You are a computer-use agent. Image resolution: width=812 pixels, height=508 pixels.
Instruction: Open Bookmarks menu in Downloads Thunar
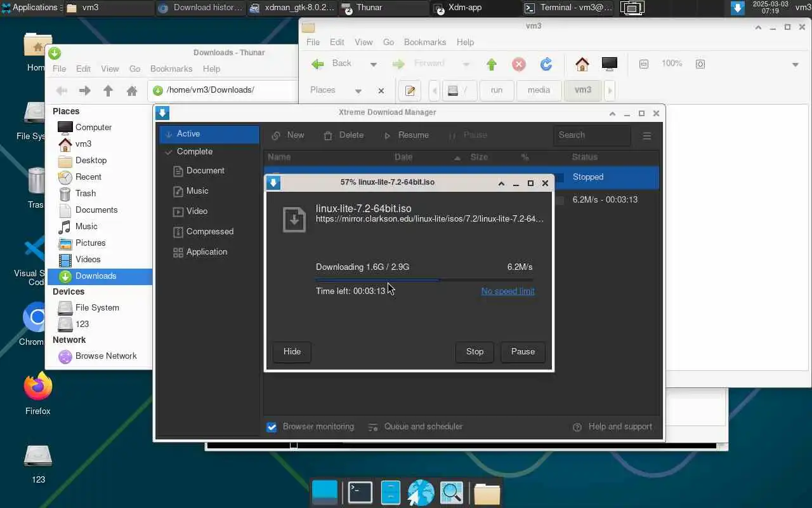click(x=171, y=69)
